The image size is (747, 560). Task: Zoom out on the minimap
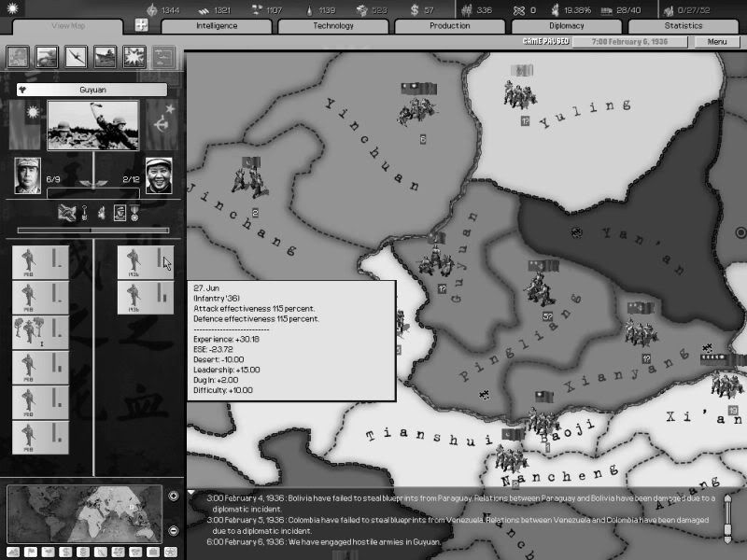[x=174, y=530]
